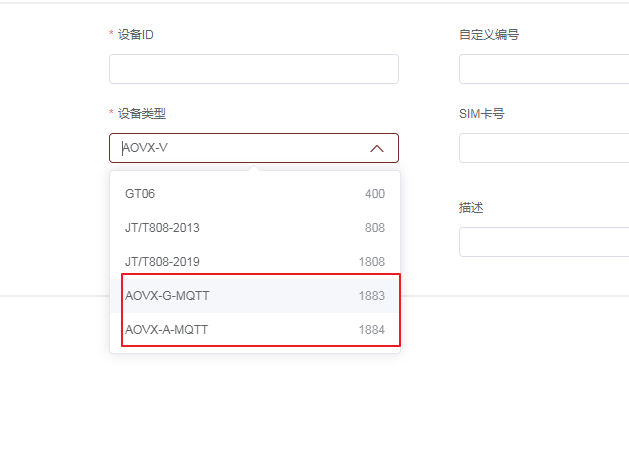This screenshot has height=457, width=629.
Task: Choose AOVX-A-MQTT from the list
Action: tap(167, 329)
